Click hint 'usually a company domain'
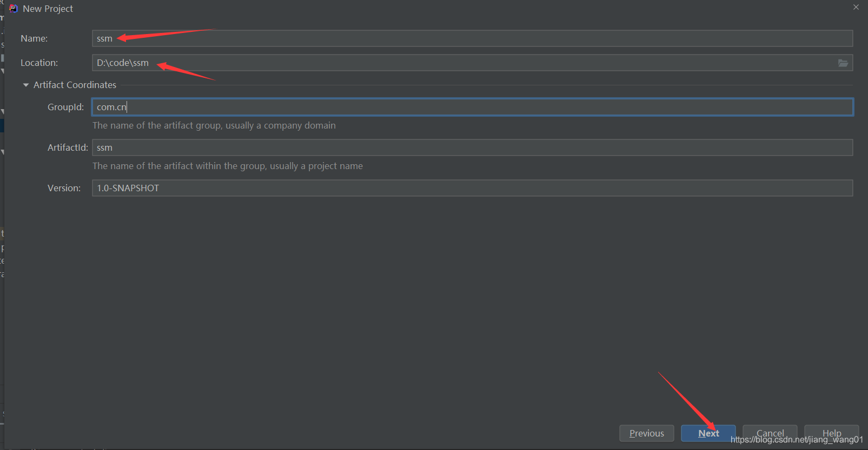The image size is (868, 450). 281,125
